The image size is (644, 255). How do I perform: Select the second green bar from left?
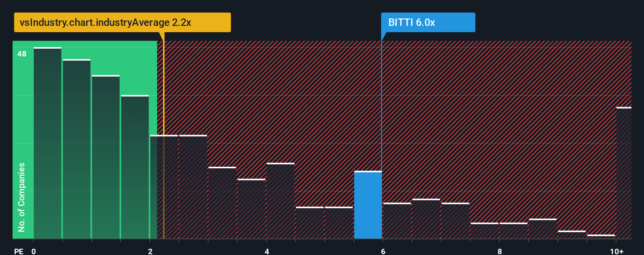77,149
